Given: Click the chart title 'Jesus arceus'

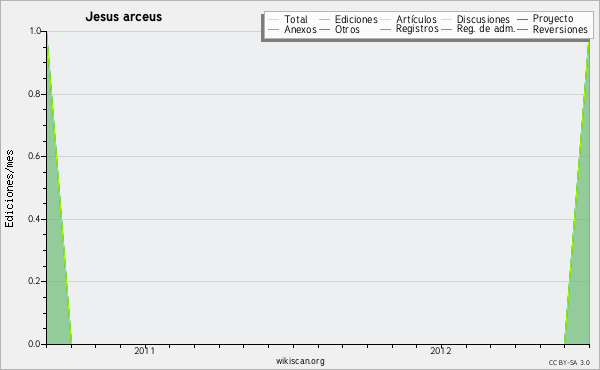Looking at the screenshot, I should point(124,17).
